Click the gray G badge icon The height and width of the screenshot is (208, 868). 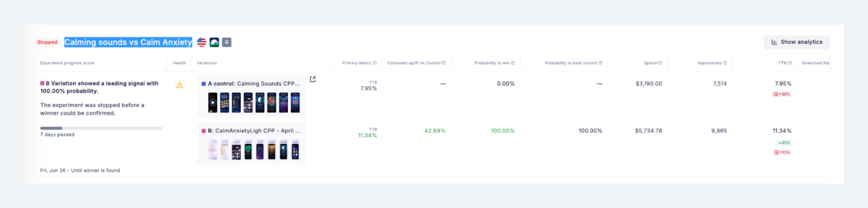226,42
